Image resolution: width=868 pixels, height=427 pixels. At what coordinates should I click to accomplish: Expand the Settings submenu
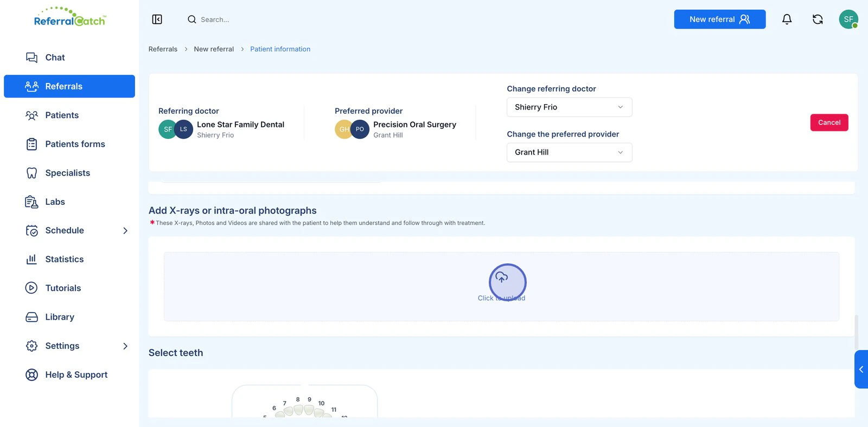(x=125, y=346)
